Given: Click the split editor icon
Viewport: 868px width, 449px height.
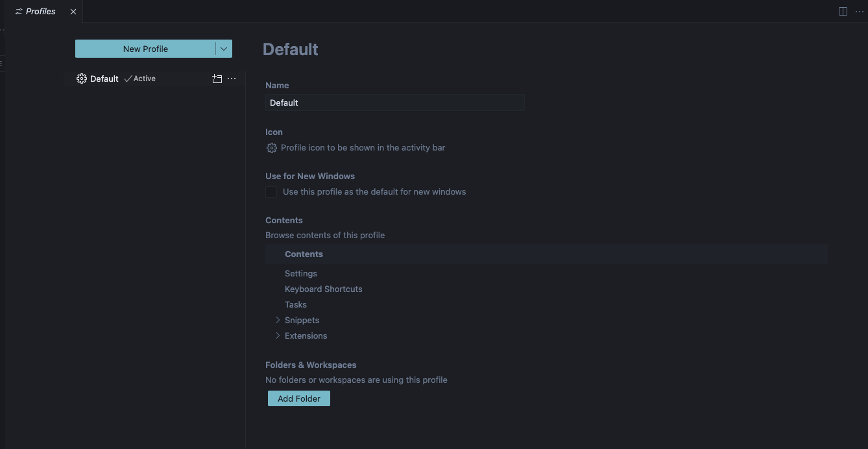Looking at the screenshot, I should click(843, 12).
